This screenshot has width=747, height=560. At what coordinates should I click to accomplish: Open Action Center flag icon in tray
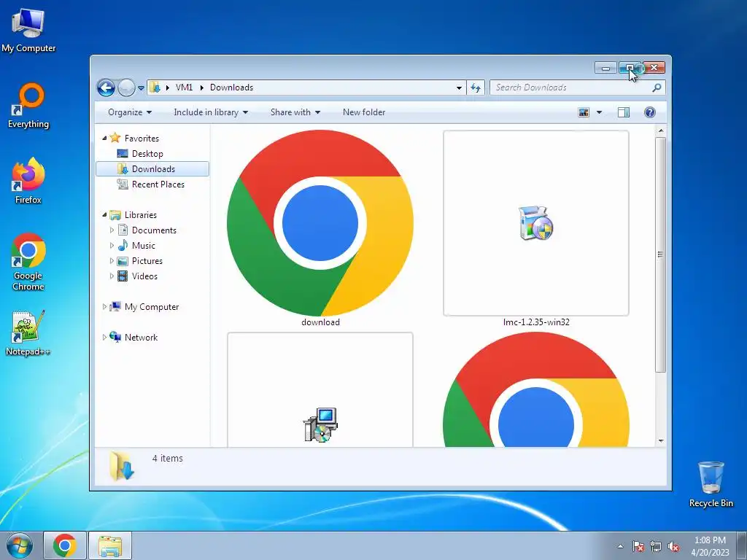click(638, 547)
